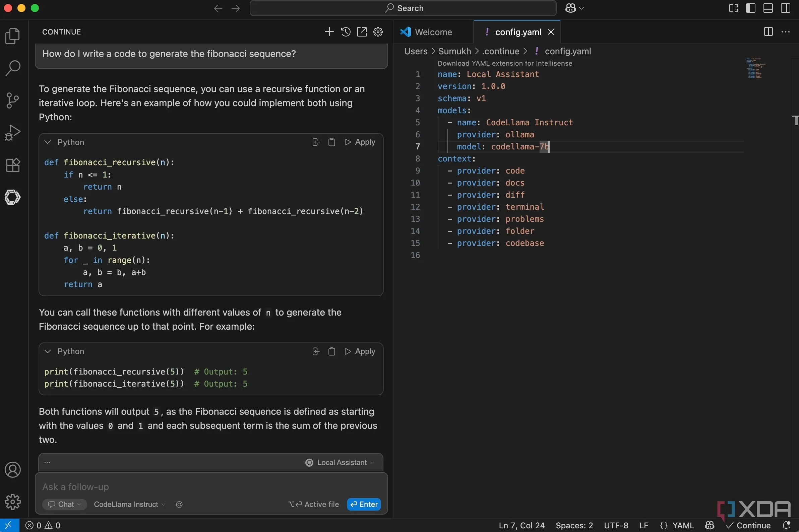Collapse the first Python code block
Screen dimensions: 799x532
(x=48, y=142)
